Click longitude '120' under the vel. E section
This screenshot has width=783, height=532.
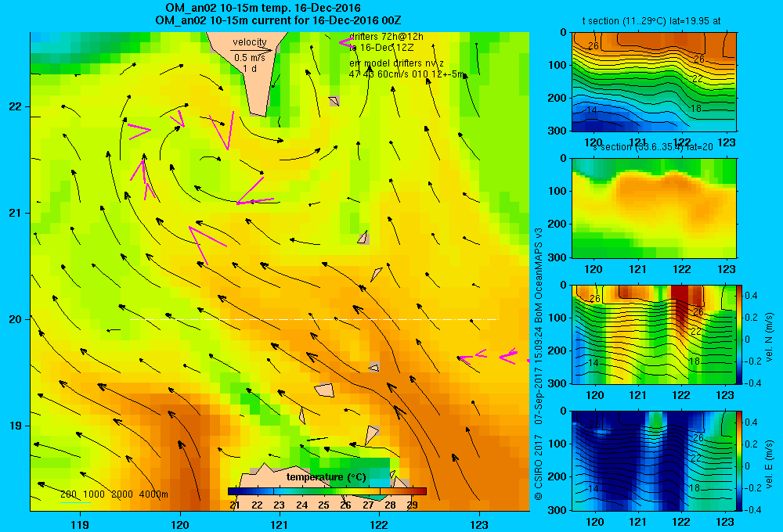[594, 522]
